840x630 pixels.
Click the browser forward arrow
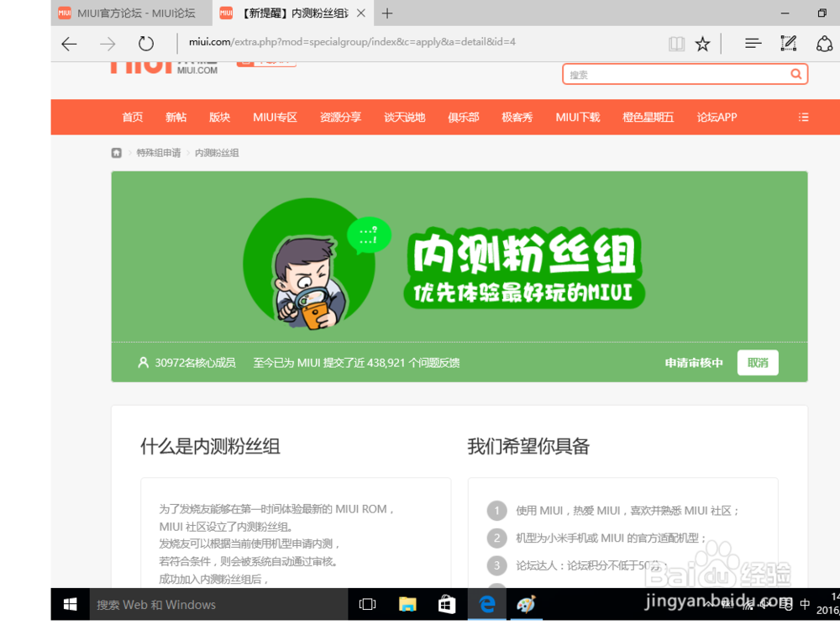[x=108, y=44]
